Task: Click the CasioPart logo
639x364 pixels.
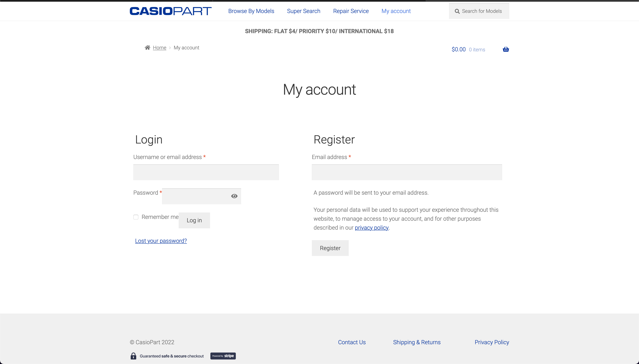Action: click(x=170, y=11)
